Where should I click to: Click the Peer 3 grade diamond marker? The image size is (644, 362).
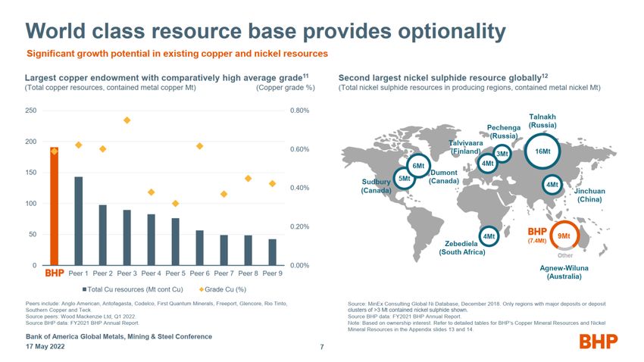point(127,120)
